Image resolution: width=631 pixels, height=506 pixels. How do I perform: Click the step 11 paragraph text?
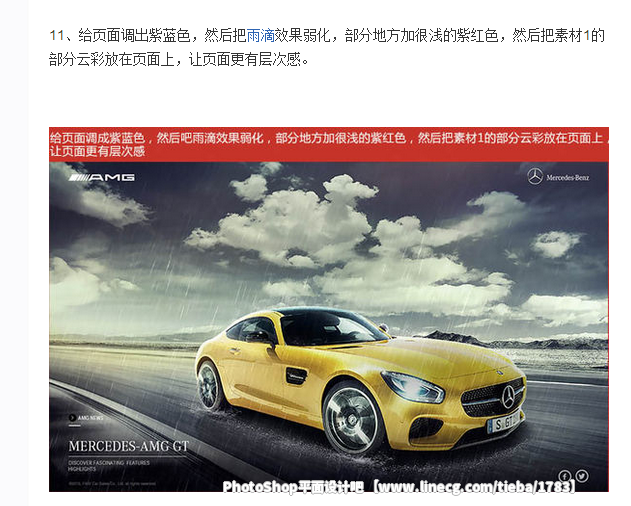pyautogui.click(x=327, y=47)
